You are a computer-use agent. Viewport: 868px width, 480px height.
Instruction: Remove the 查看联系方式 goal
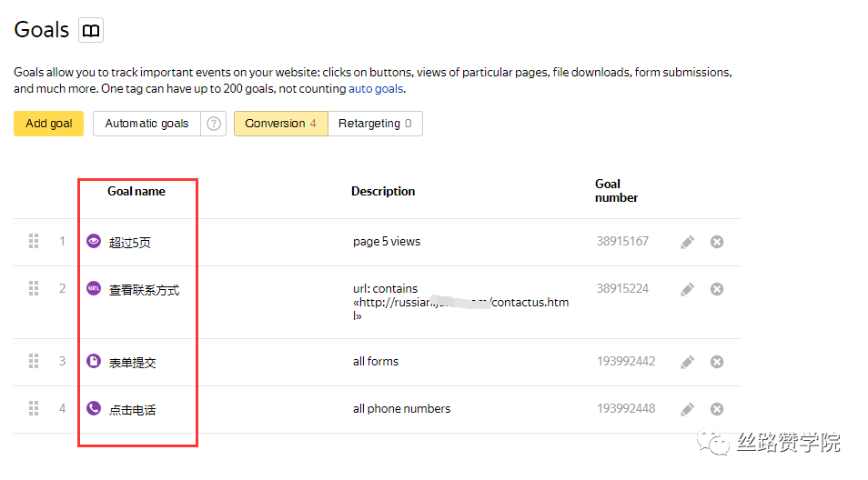click(717, 289)
